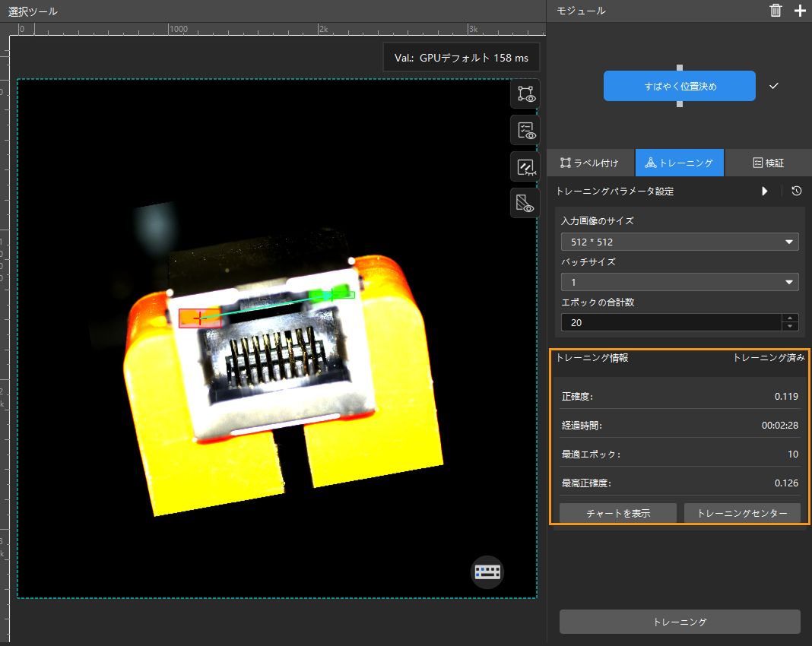Screen dimensions: 812x646
Task: Select the すばやく位置決め module block
Action: click(680, 86)
